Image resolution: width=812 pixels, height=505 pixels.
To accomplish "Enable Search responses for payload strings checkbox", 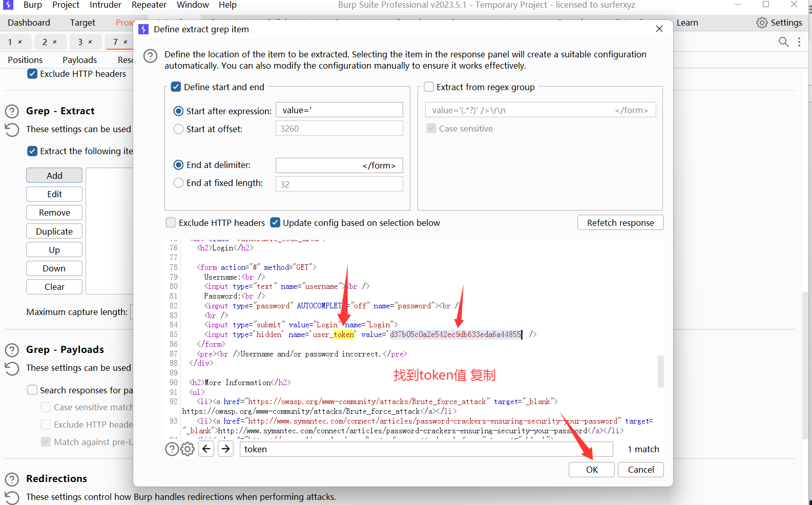I will click(x=32, y=390).
